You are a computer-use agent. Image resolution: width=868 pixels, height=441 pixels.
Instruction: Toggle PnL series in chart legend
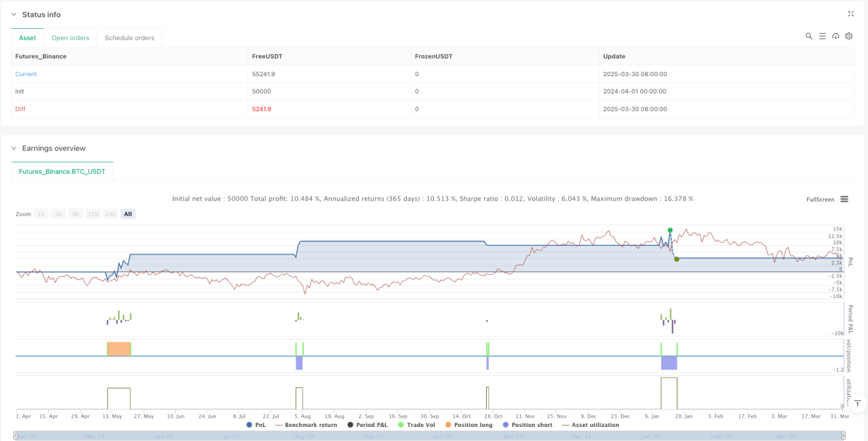pos(256,425)
